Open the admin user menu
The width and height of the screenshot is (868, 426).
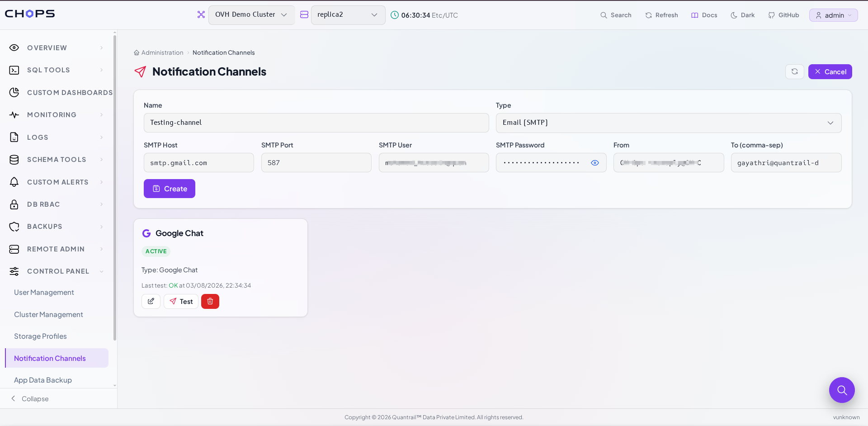pos(833,15)
